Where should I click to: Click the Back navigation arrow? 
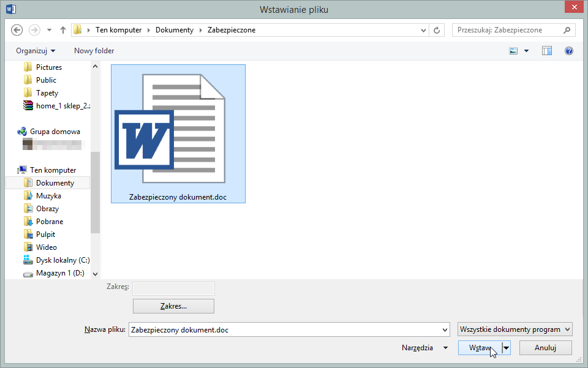tap(17, 30)
